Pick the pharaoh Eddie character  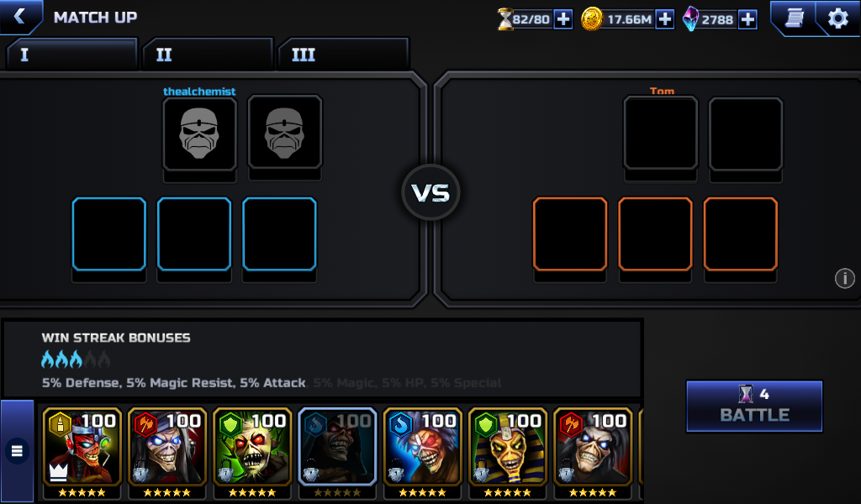click(507, 453)
